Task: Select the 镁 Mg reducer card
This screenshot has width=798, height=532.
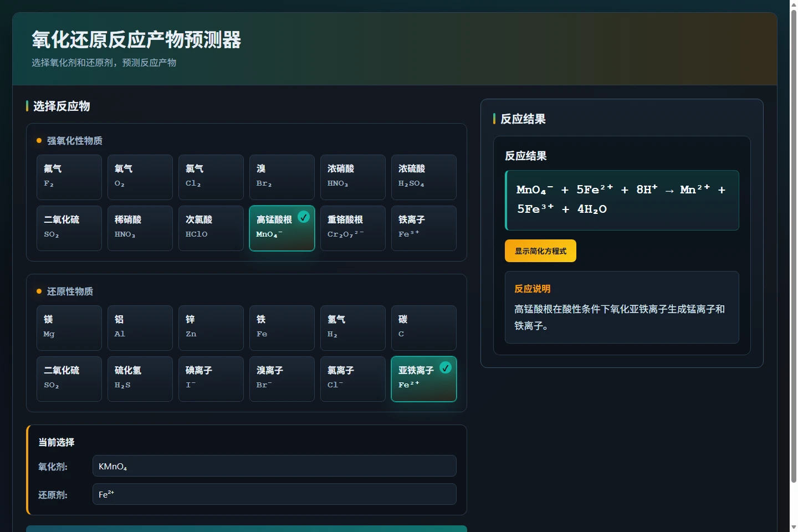Action: click(x=69, y=328)
